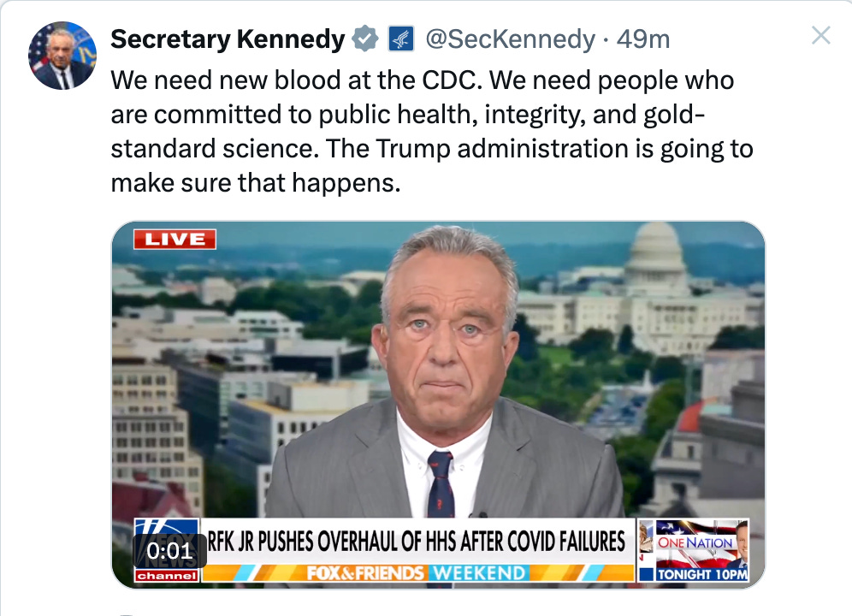Screen dimensions: 852x616
Task: Click the One Nation Tonight 10PM promo
Action: click(694, 551)
